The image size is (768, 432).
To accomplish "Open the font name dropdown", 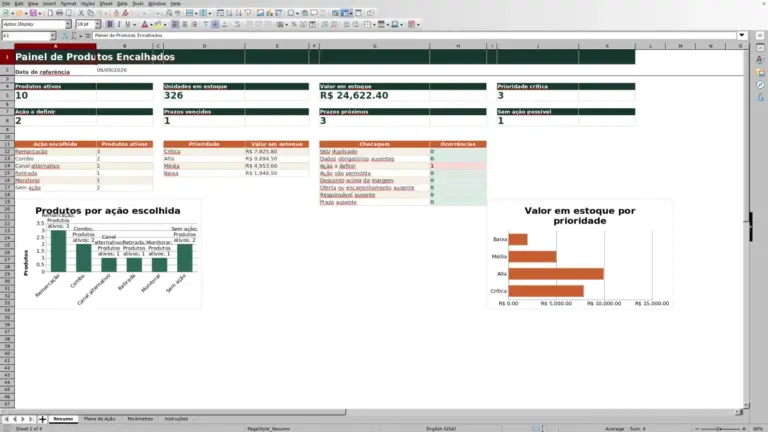I will [68, 24].
